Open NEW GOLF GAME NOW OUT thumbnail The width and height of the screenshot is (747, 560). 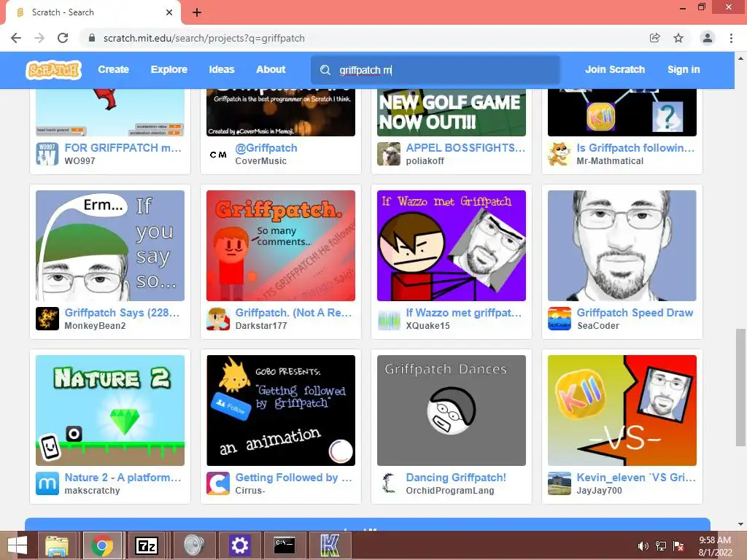click(x=451, y=112)
